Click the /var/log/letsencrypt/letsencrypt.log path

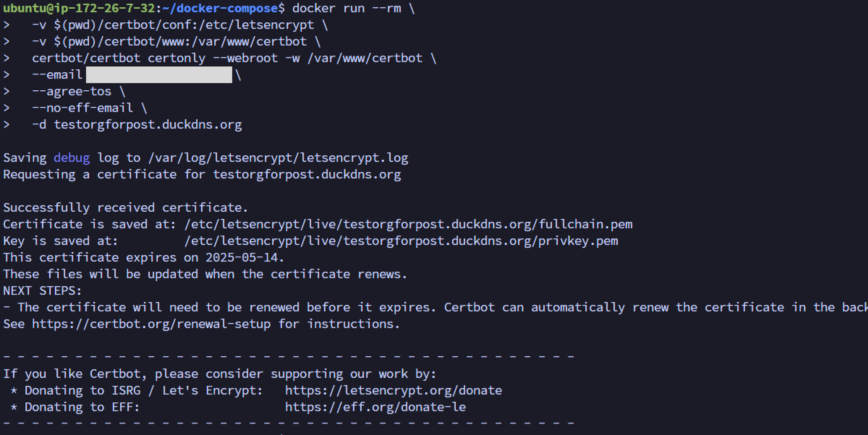point(278,158)
